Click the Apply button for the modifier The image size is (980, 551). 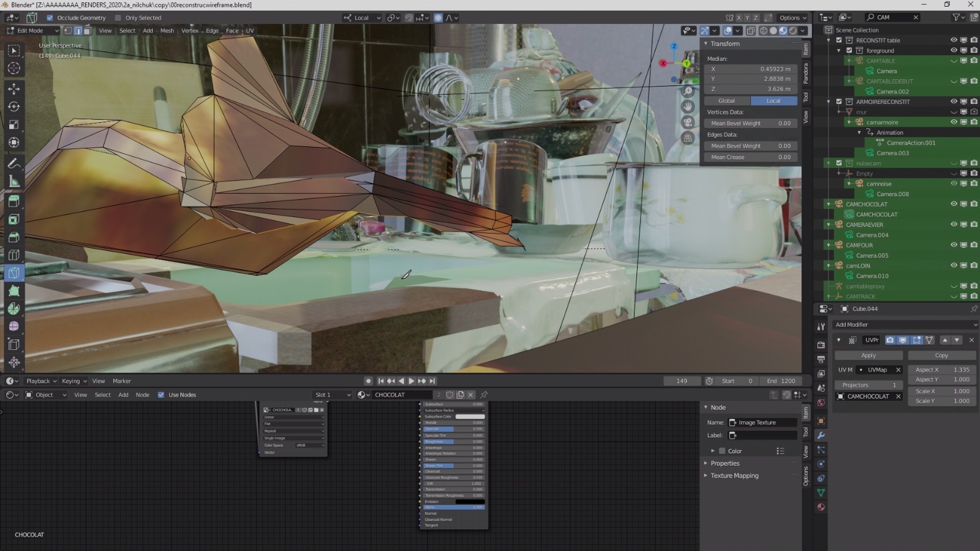pyautogui.click(x=868, y=355)
